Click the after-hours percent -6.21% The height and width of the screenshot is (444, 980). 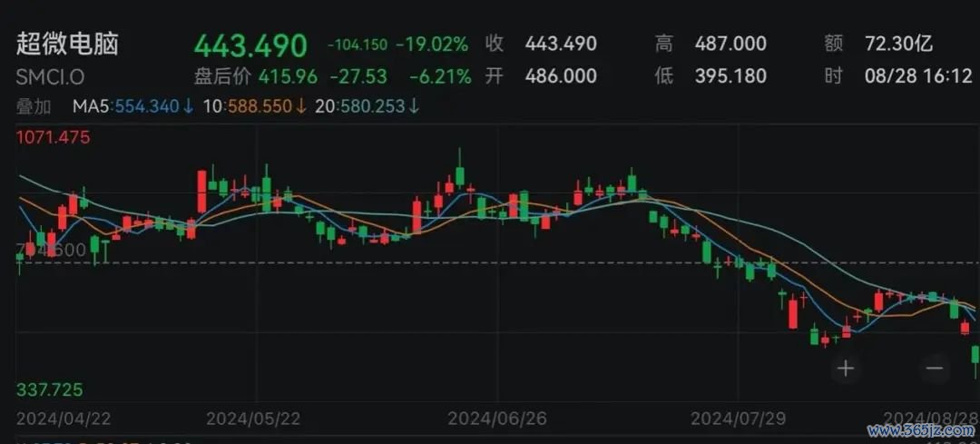[x=440, y=76]
